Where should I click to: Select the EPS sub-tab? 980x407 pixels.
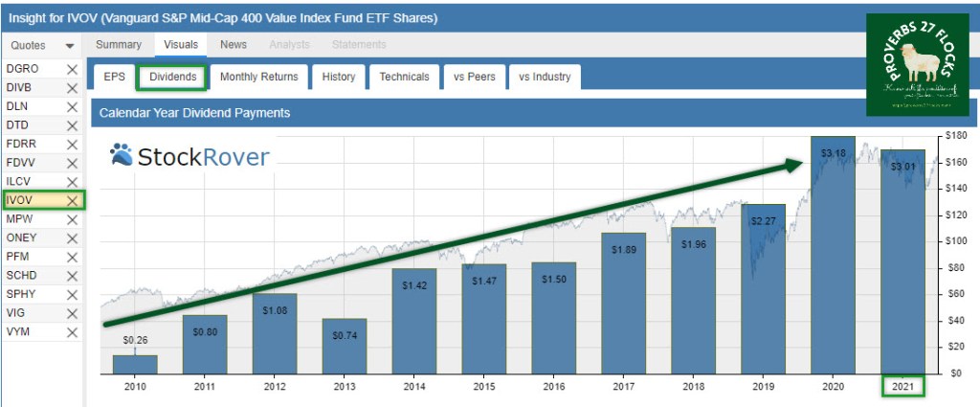[x=114, y=77]
